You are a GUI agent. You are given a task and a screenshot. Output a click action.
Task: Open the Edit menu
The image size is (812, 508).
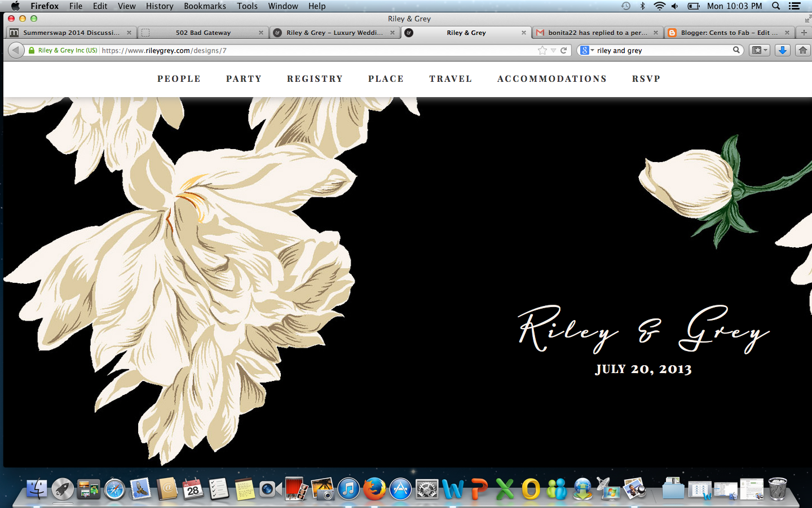tap(100, 6)
